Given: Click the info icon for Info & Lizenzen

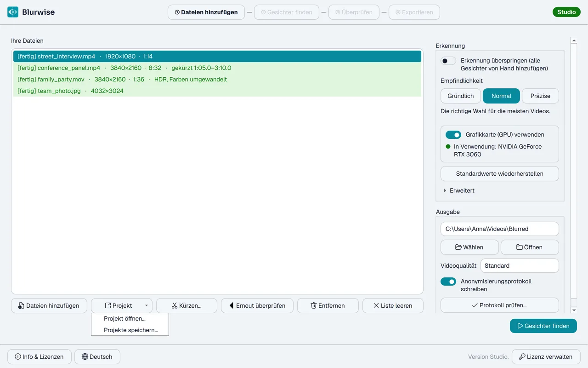Looking at the screenshot, I should point(18,356).
